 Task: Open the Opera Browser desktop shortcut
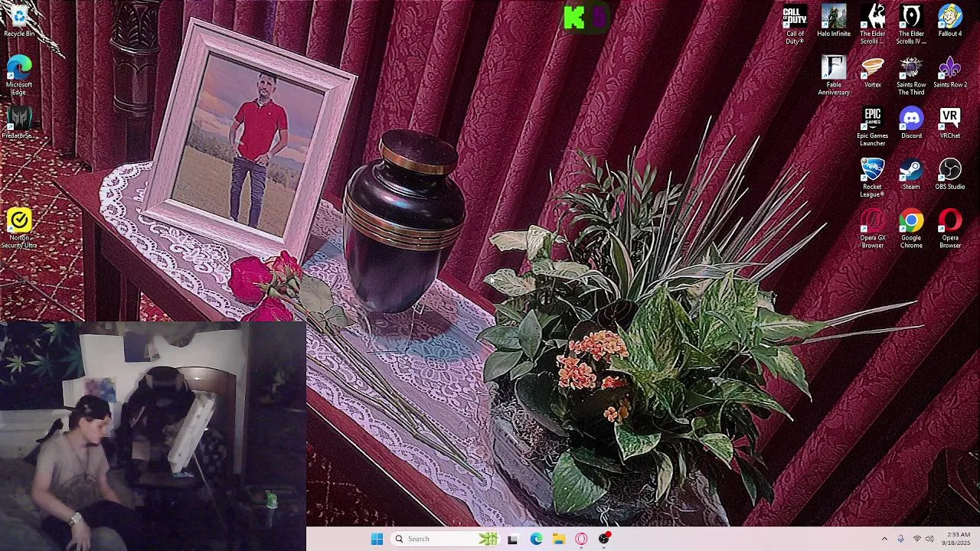(x=950, y=228)
